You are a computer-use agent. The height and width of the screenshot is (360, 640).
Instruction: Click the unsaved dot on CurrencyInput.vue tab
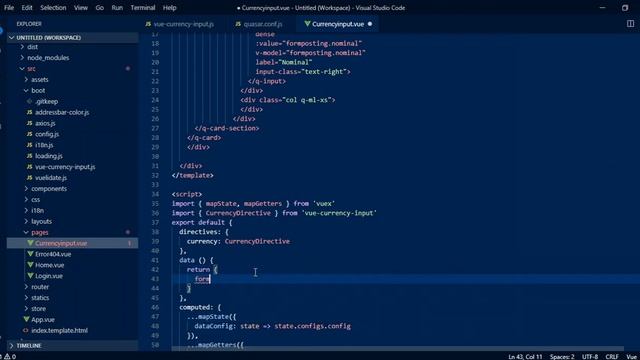pos(370,24)
